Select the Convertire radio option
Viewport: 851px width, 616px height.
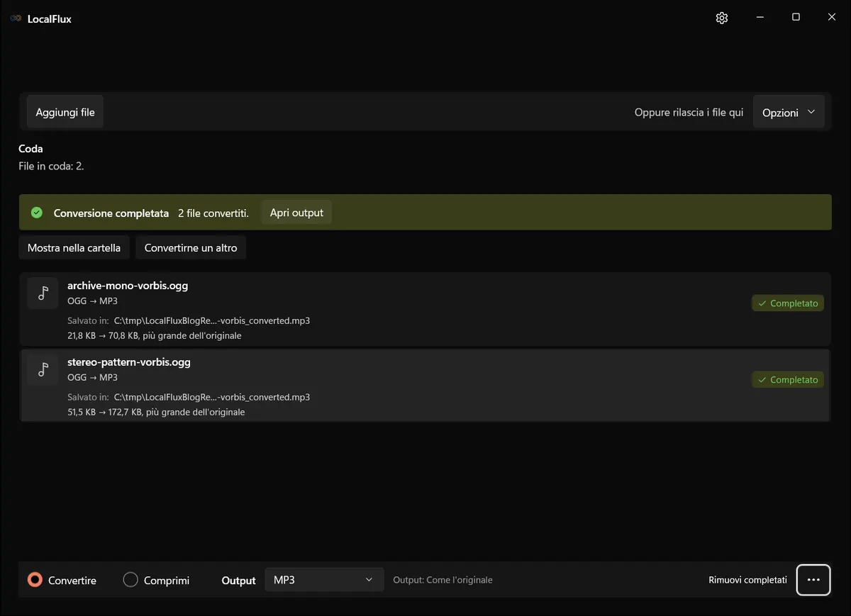tap(62, 580)
